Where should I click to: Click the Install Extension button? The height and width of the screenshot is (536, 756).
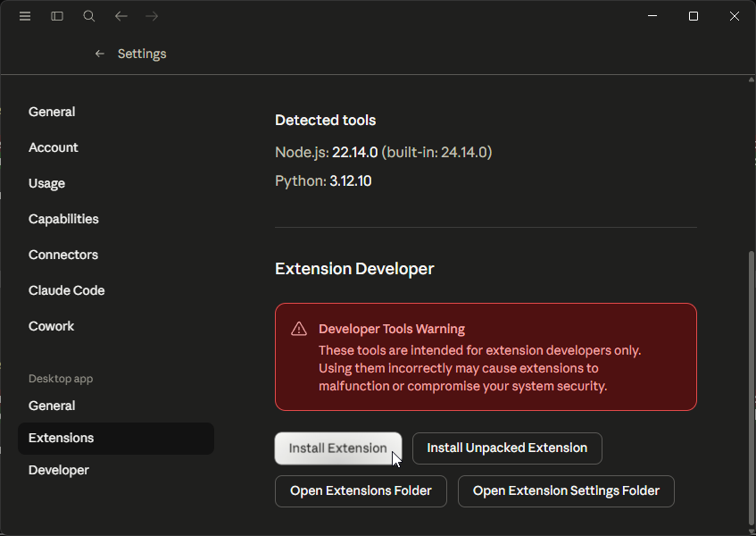point(337,448)
